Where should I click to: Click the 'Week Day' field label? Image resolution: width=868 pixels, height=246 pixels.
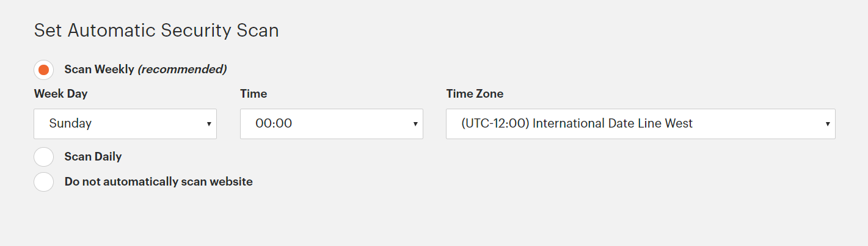click(x=60, y=94)
